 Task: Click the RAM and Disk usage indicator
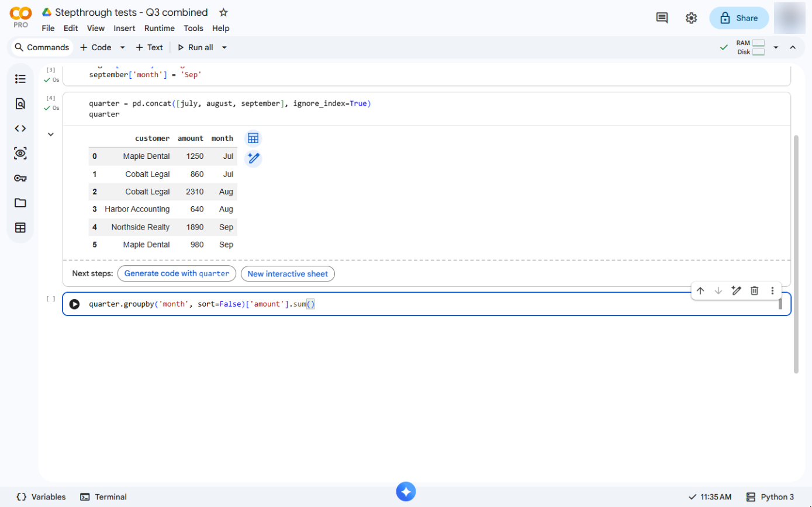coord(751,47)
